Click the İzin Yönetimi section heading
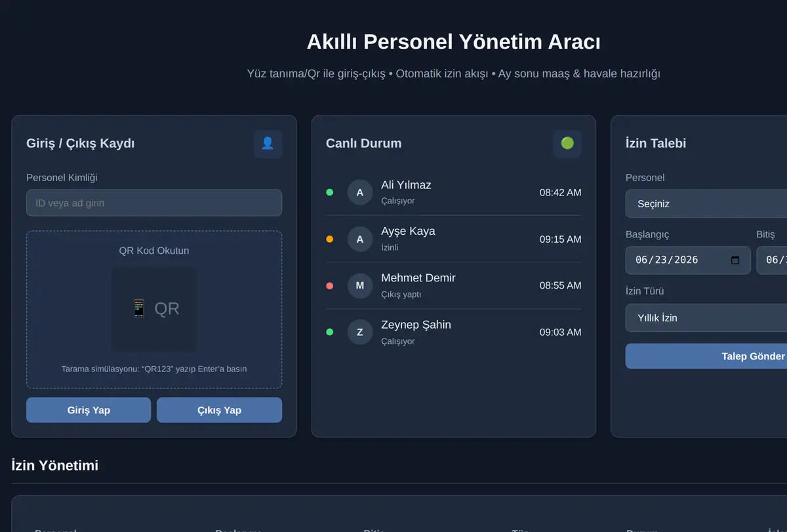The width and height of the screenshot is (787, 532). pos(55,465)
